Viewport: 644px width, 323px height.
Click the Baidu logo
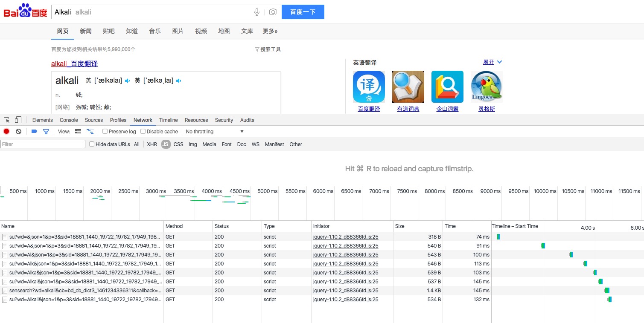point(25,11)
